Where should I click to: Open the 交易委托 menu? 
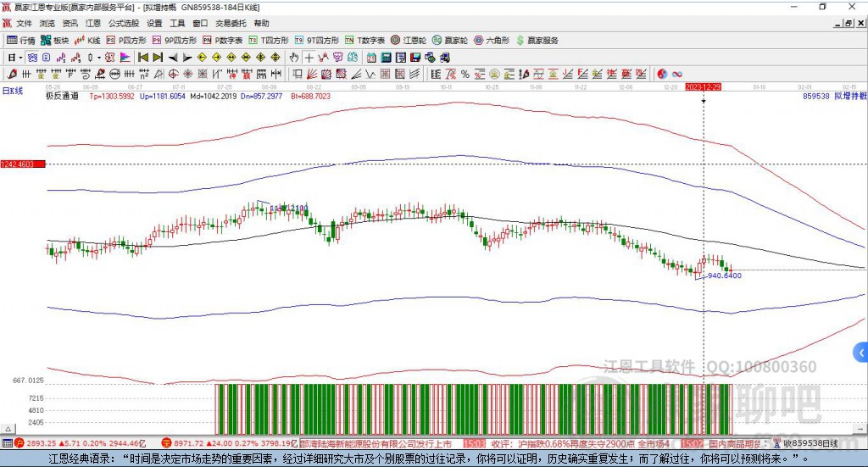point(231,23)
